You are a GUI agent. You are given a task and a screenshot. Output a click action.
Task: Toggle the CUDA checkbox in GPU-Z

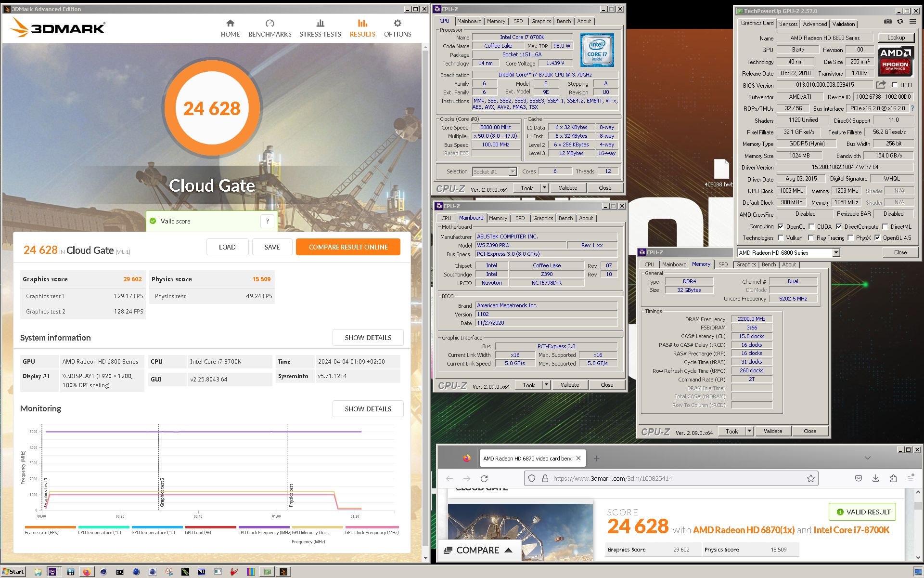pos(811,226)
